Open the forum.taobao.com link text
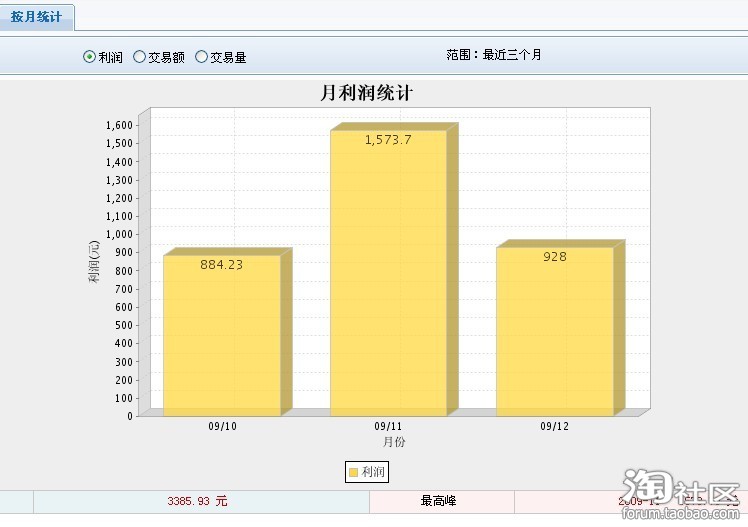This screenshot has width=748, height=527. click(x=682, y=514)
